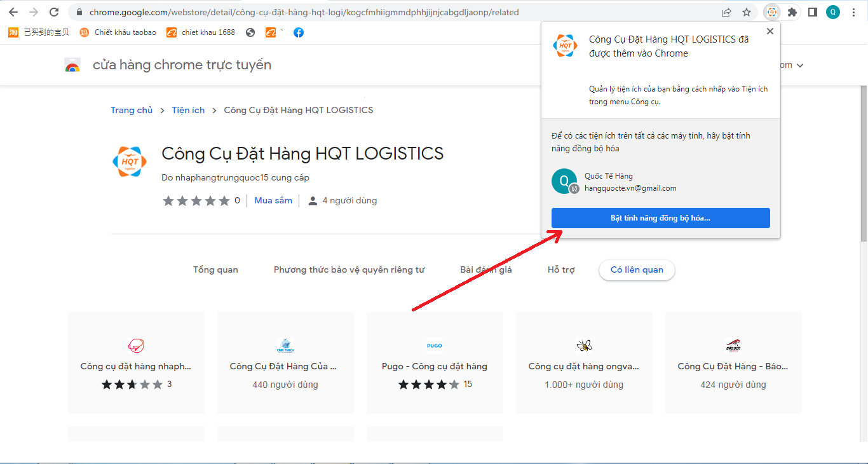Open Phương thức bảo vệ quyền riêng tư tab
This screenshot has width=868, height=464.
pos(349,270)
